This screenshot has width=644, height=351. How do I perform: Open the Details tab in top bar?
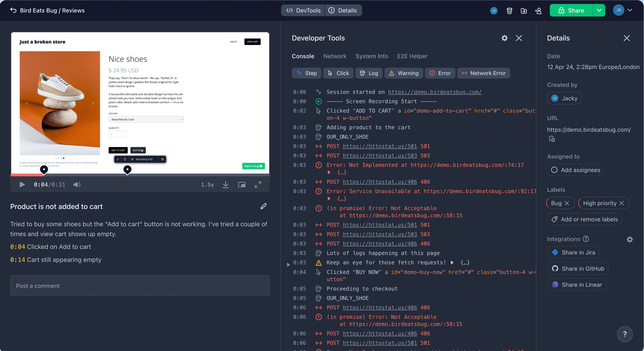pos(343,10)
